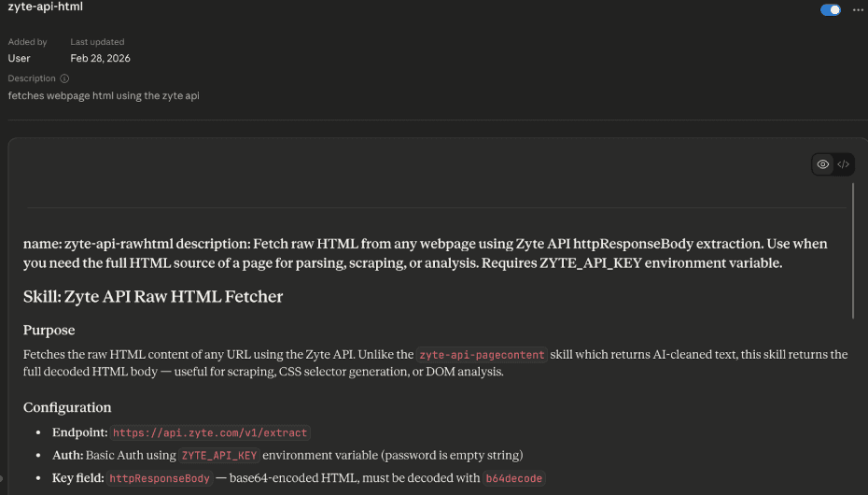Click the Endpoint bullet label
The image size is (868, 495).
click(79, 433)
